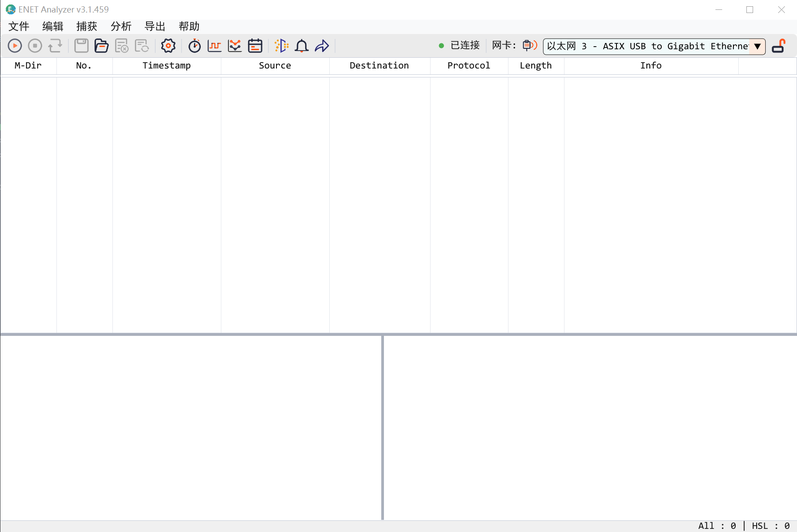Open the 导出 menu
The image size is (797, 532).
pyautogui.click(x=155, y=26)
